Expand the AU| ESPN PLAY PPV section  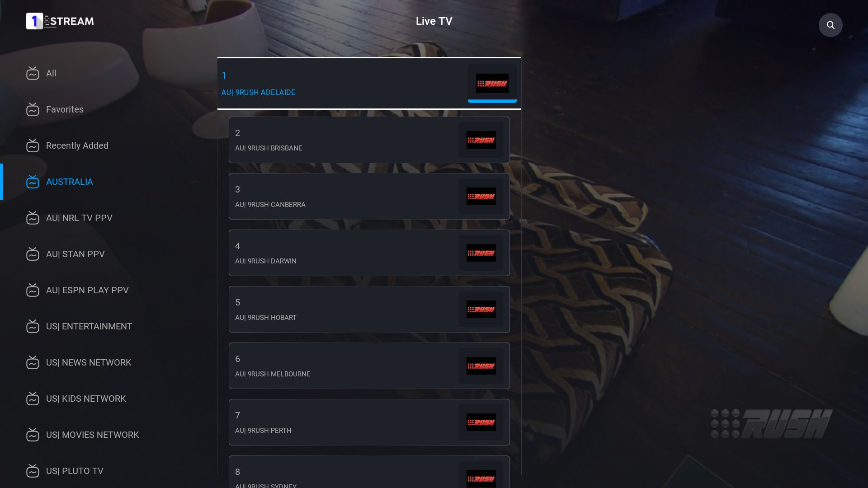click(87, 290)
